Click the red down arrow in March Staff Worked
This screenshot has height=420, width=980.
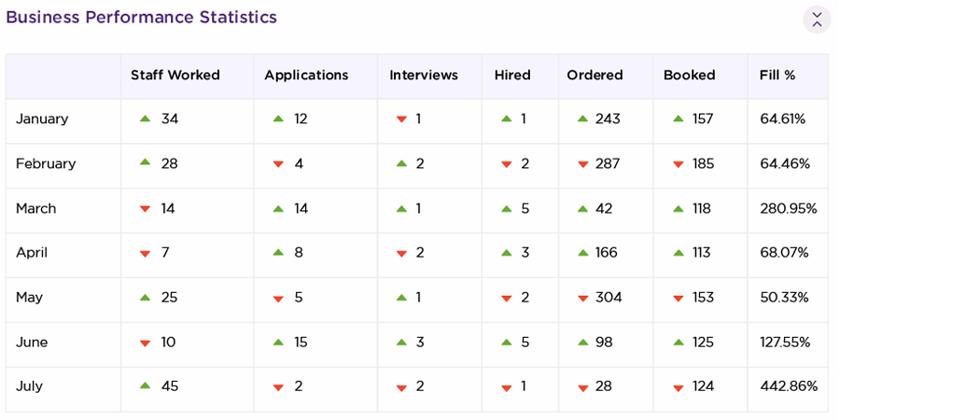pos(145,209)
